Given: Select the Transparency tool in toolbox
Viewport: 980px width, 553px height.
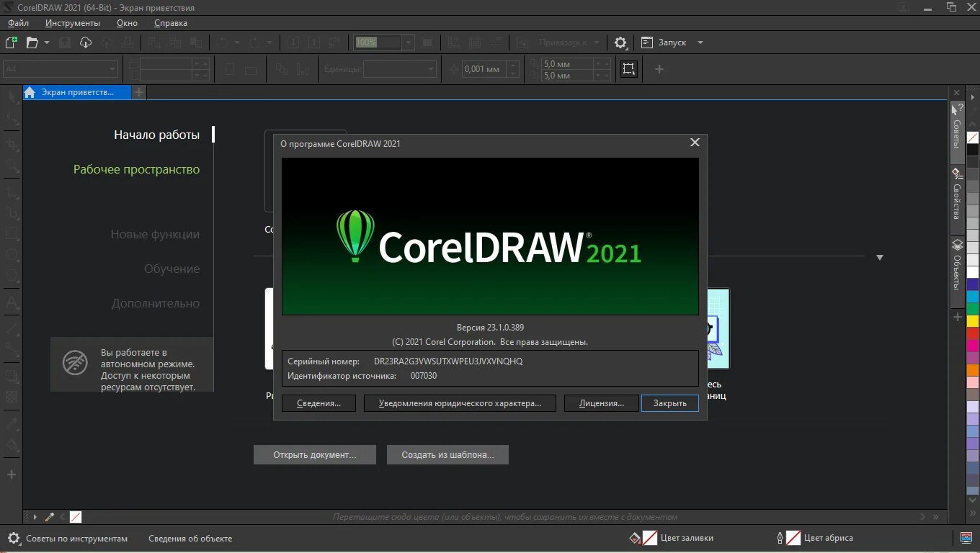Looking at the screenshot, I should click(x=12, y=396).
